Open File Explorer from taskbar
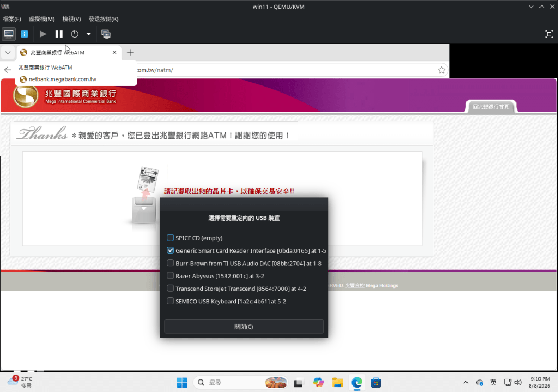Image resolution: width=558 pixels, height=392 pixels. click(337, 383)
